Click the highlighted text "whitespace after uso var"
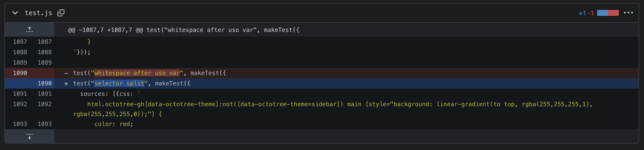644x150 pixels. tap(137, 73)
